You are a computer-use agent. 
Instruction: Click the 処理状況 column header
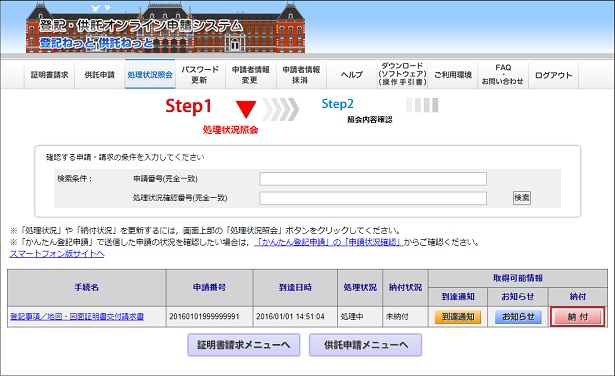tap(360, 288)
